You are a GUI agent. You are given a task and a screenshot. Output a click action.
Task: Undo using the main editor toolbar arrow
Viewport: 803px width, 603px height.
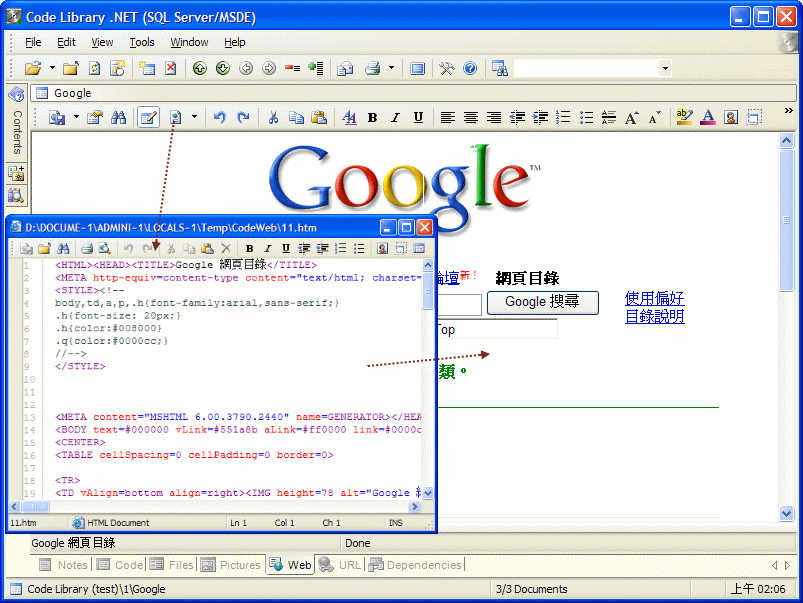[220, 117]
